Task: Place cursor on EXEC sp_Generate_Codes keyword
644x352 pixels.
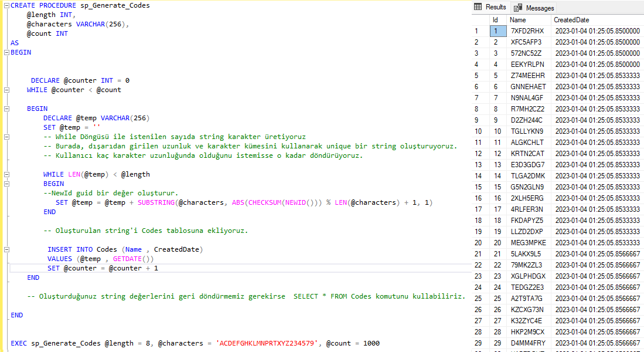Action: click(56, 343)
